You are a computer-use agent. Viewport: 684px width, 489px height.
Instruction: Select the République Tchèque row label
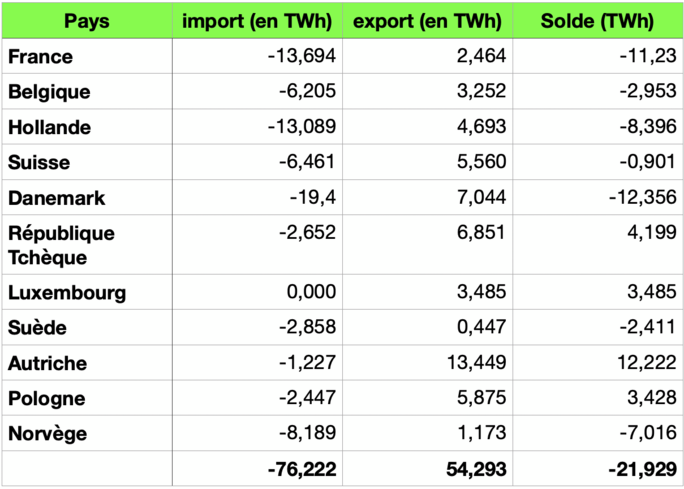tap(61, 245)
